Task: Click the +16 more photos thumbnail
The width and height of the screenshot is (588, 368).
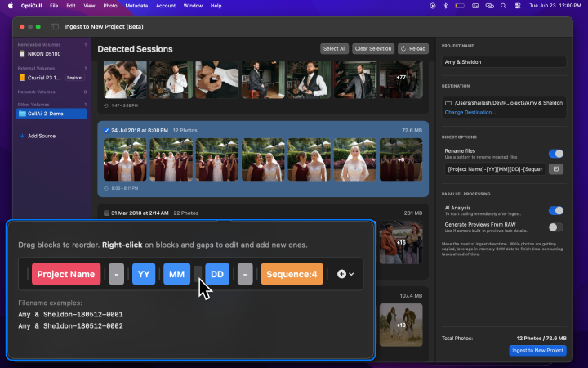Action: pyautogui.click(x=401, y=242)
